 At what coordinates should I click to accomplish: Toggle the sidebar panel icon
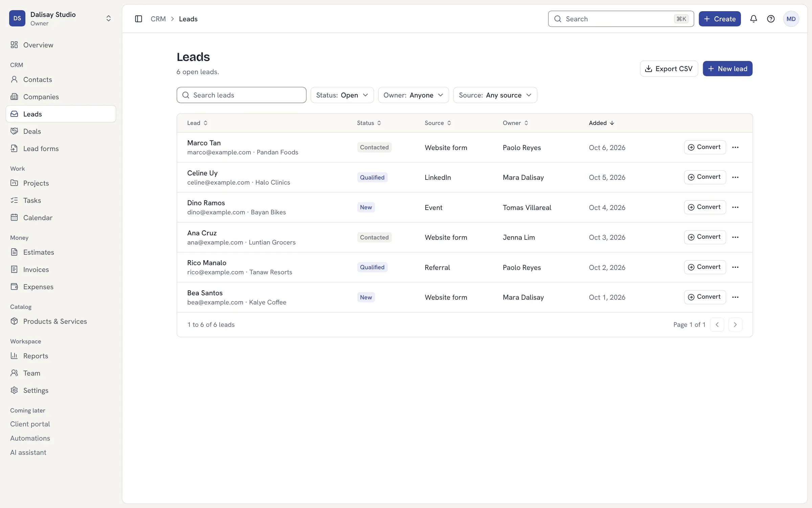click(x=138, y=19)
